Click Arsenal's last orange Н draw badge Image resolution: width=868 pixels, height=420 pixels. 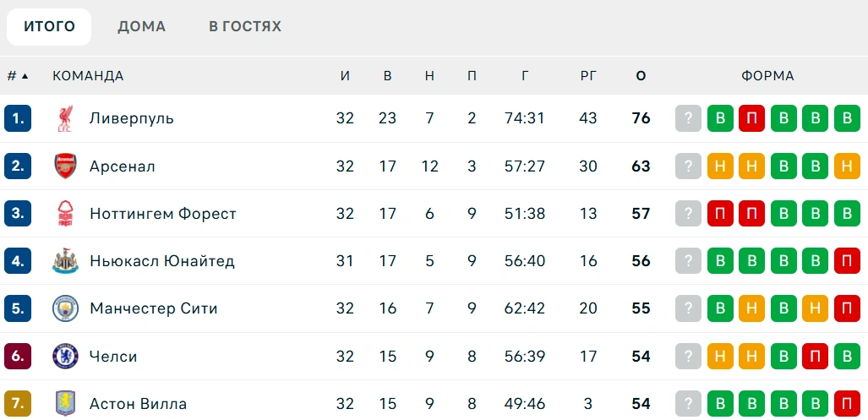(x=847, y=166)
